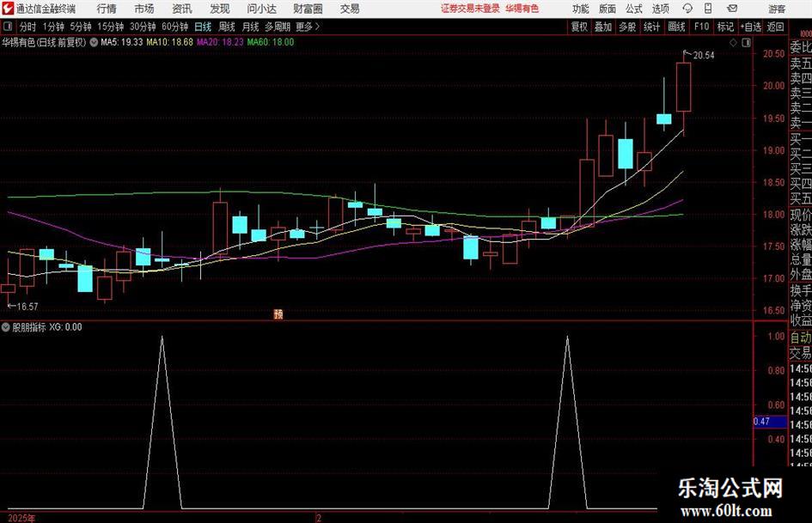
Task: Click the 多股 toolbar button
Action: pyautogui.click(x=627, y=27)
